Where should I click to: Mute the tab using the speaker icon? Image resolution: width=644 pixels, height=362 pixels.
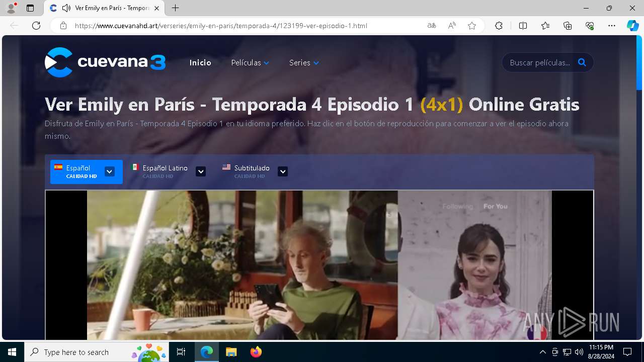(x=66, y=8)
